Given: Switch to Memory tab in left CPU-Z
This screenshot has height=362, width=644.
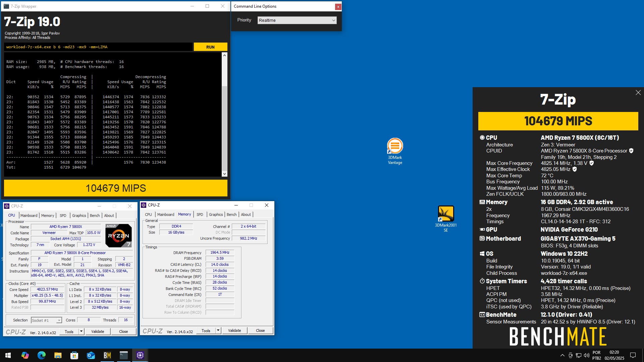Looking at the screenshot, I should (x=48, y=216).
